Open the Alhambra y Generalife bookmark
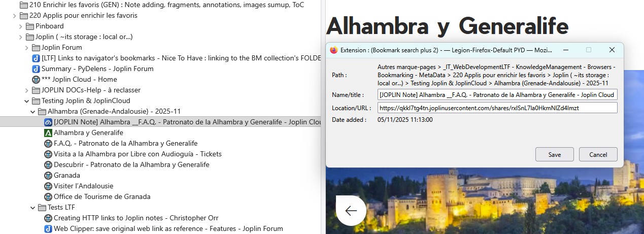The height and width of the screenshot is (234, 644). (88, 132)
